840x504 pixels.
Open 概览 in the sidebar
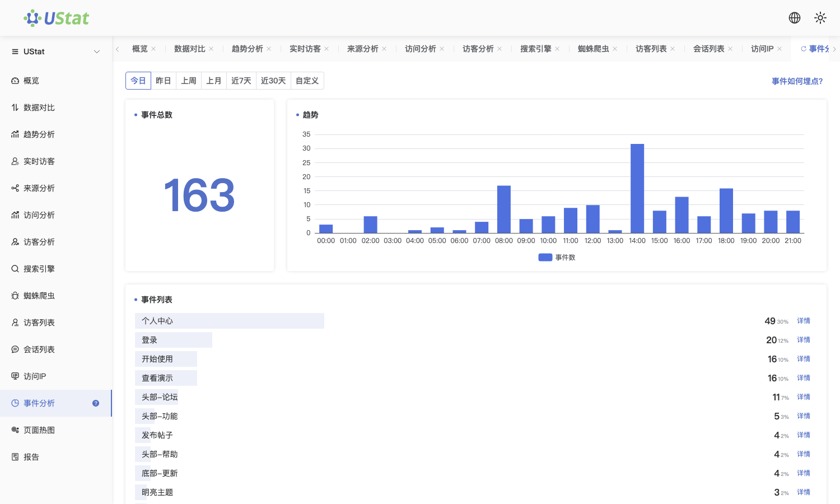(x=56, y=81)
